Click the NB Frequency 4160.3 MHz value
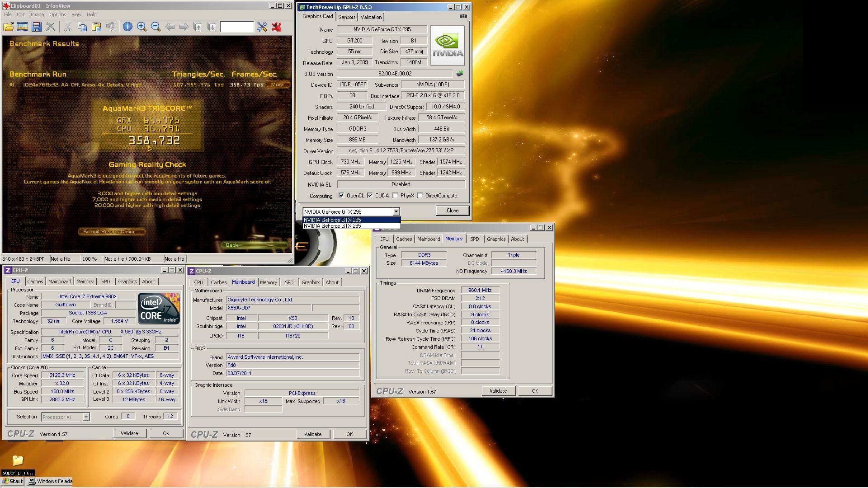 pos(514,271)
